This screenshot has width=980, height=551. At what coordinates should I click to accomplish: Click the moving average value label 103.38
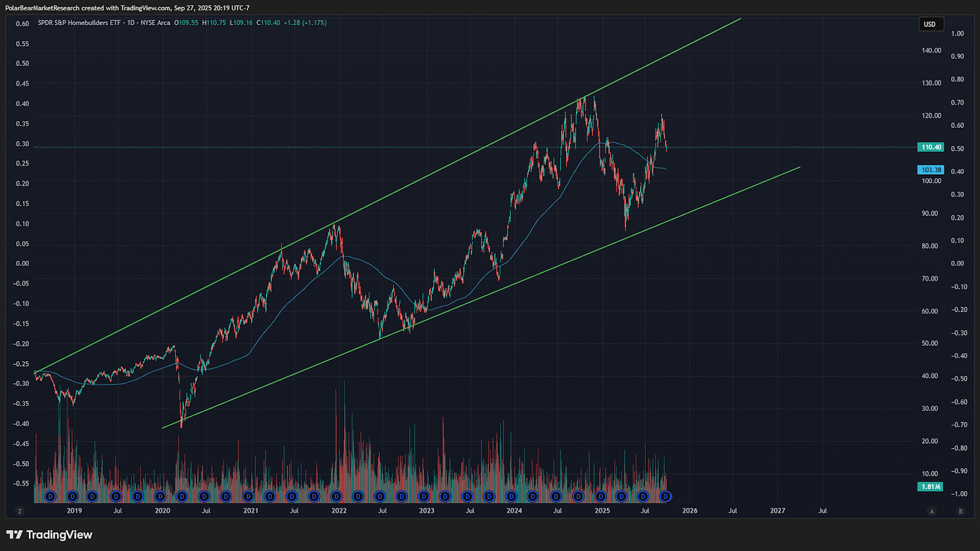click(x=930, y=170)
